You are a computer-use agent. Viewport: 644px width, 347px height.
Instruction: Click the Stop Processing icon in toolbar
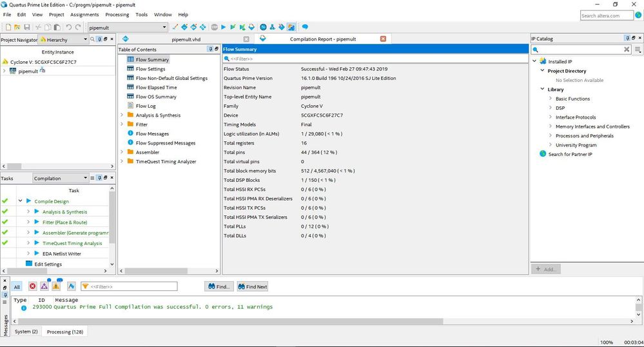pyautogui.click(x=215, y=27)
